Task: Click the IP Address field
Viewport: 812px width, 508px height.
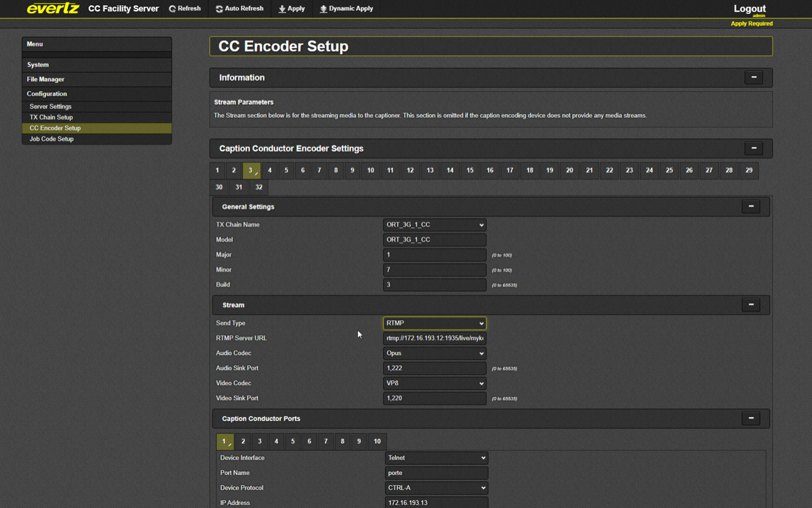Action: (436, 502)
